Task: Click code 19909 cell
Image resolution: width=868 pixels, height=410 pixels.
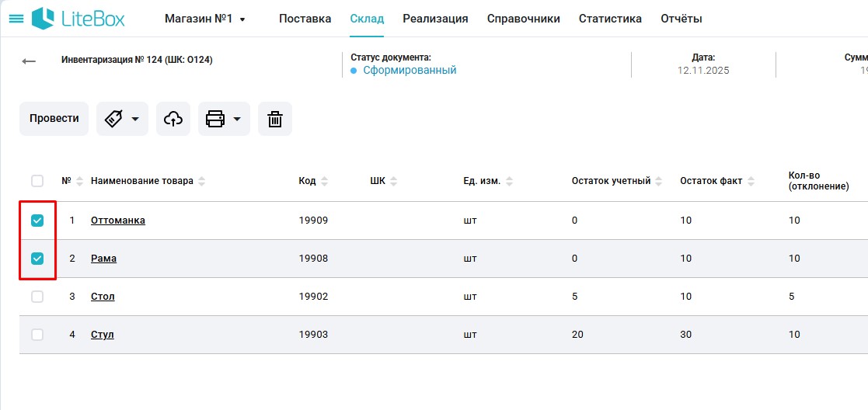Action: 313,221
